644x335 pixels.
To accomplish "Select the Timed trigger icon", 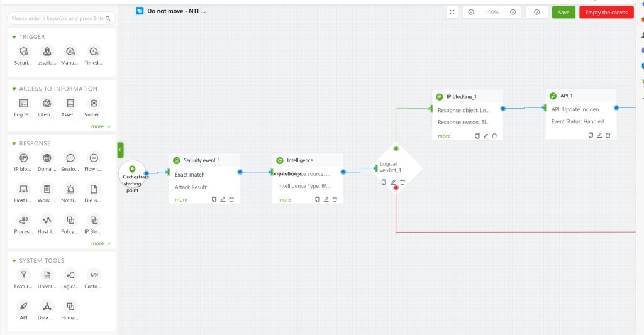I will point(94,52).
